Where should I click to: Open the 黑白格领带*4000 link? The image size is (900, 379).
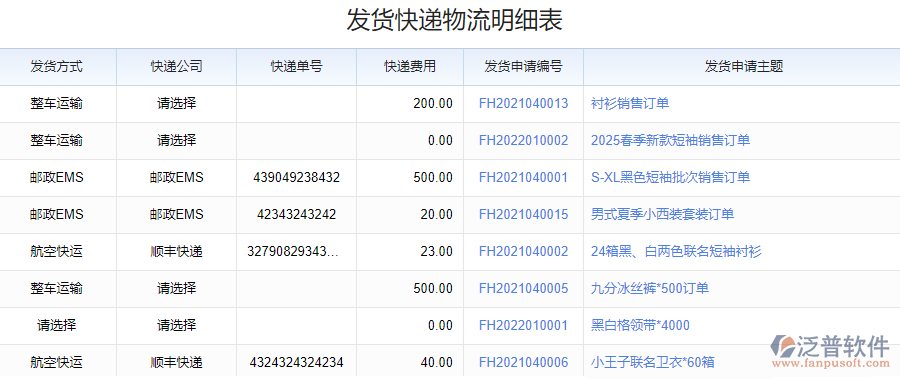point(641,326)
